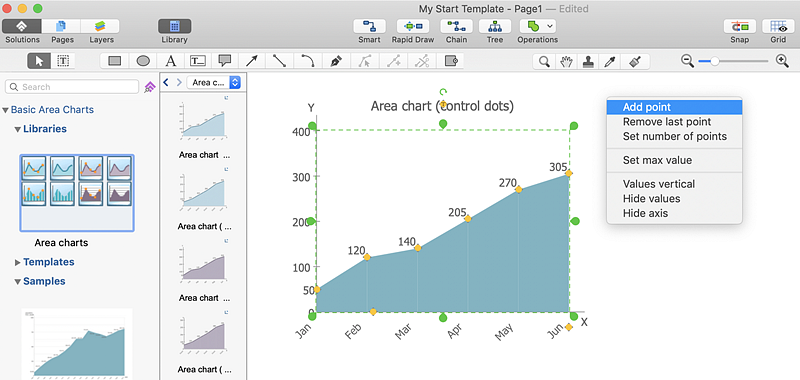Choose the Pen drawing tool

point(336,62)
